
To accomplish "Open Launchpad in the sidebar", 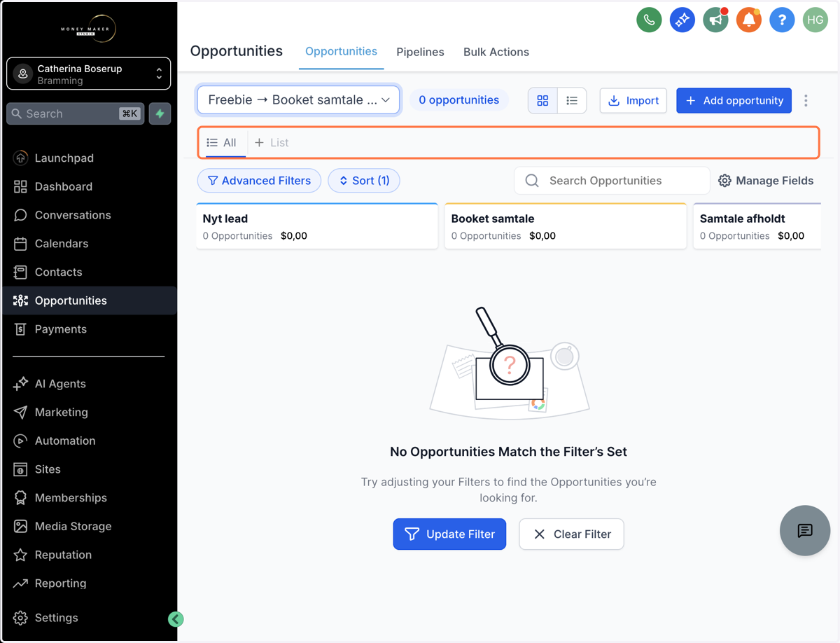I will tap(88, 158).
